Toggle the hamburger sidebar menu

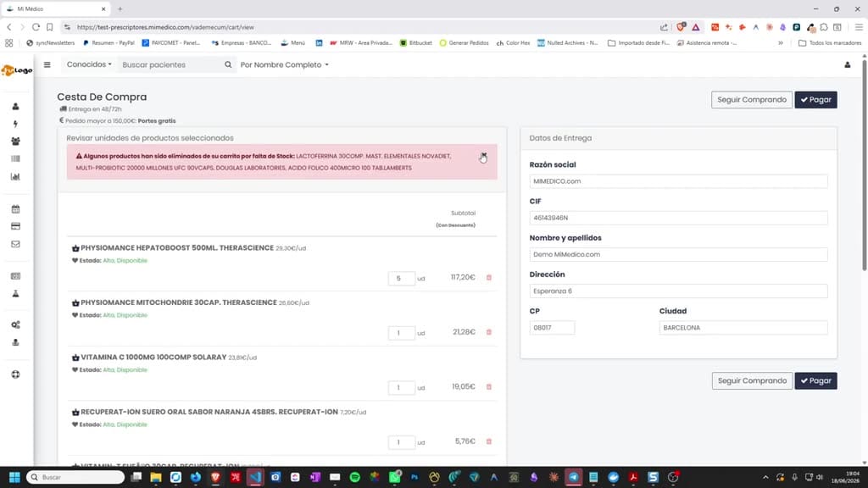click(47, 64)
